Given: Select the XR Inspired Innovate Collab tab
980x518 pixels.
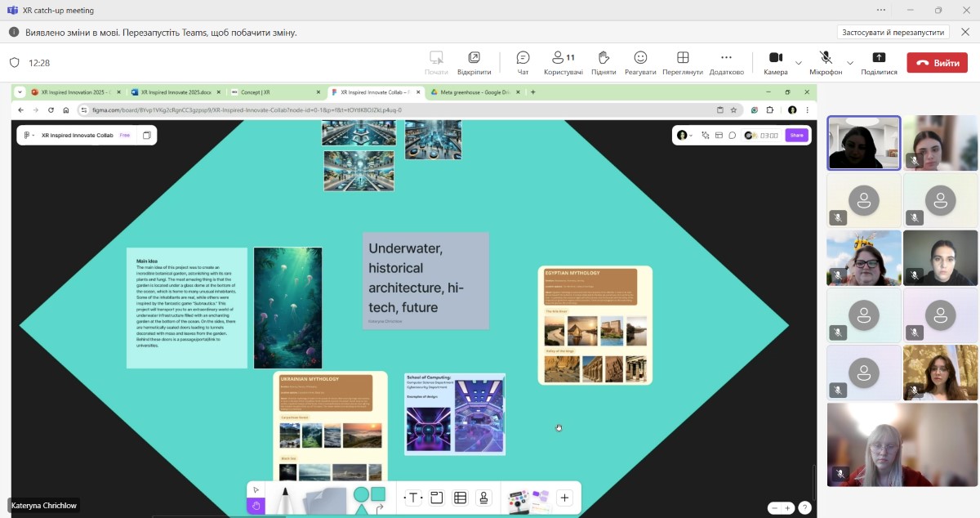Looking at the screenshot, I should 376,92.
